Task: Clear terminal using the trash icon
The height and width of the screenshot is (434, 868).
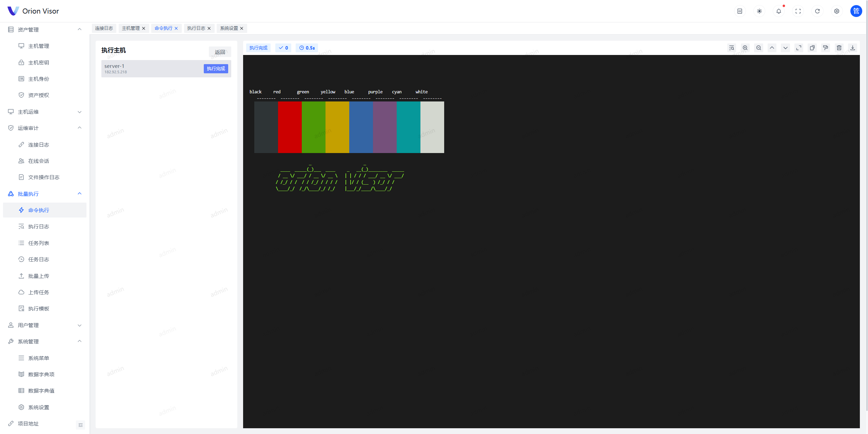Action: 839,48
